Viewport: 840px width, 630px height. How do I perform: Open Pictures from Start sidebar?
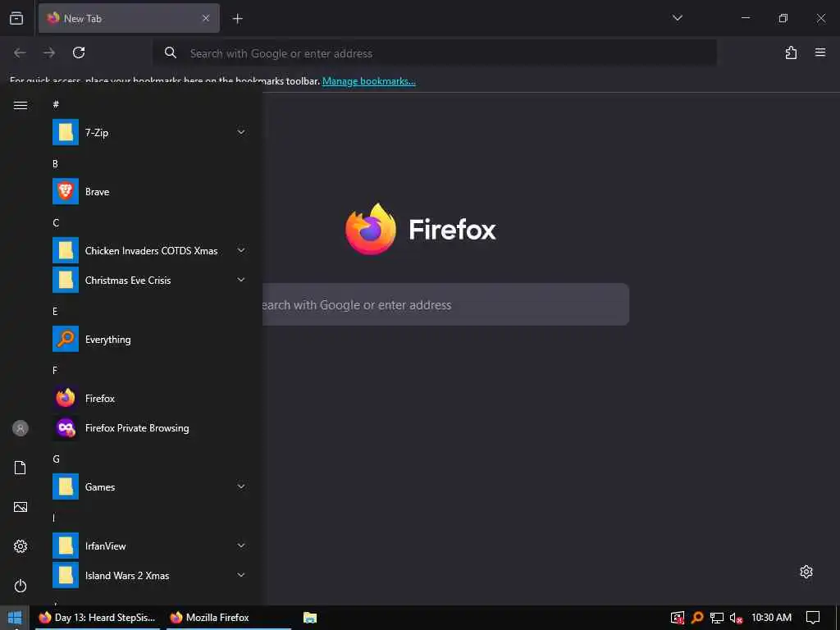pos(21,507)
